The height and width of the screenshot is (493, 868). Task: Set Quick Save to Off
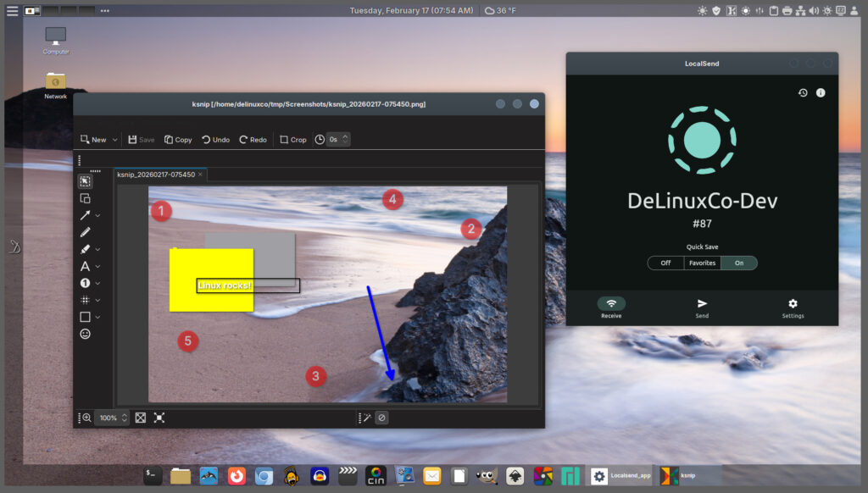pos(665,263)
